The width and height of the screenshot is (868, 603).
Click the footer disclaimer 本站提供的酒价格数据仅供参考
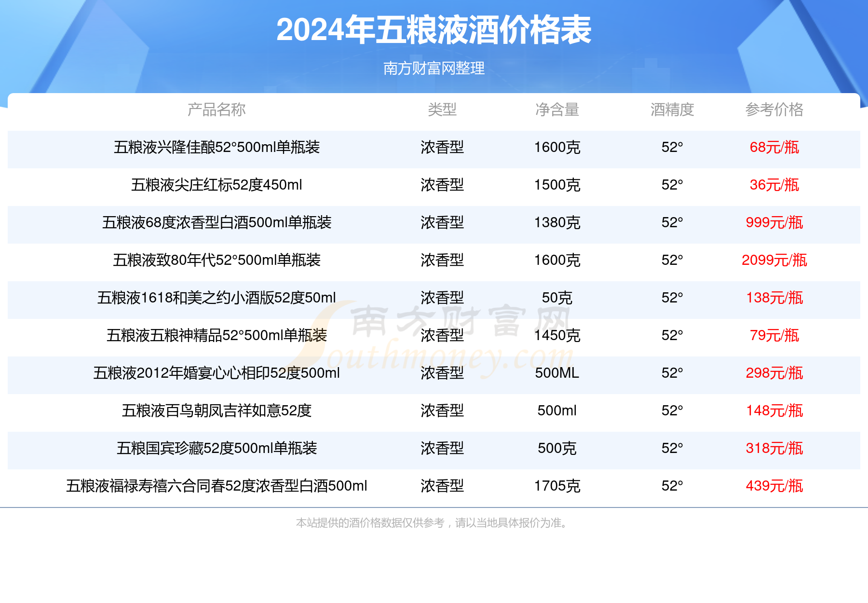pyautogui.click(x=370, y=523)
